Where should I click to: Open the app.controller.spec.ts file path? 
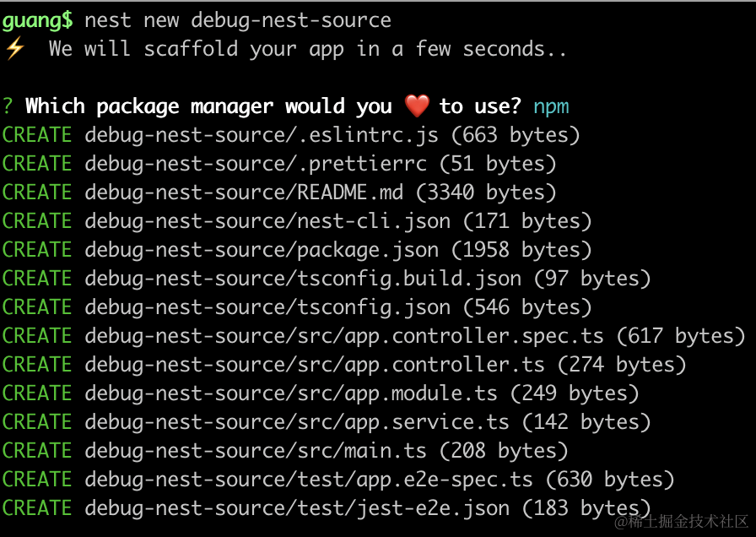(x=344, y=335)
